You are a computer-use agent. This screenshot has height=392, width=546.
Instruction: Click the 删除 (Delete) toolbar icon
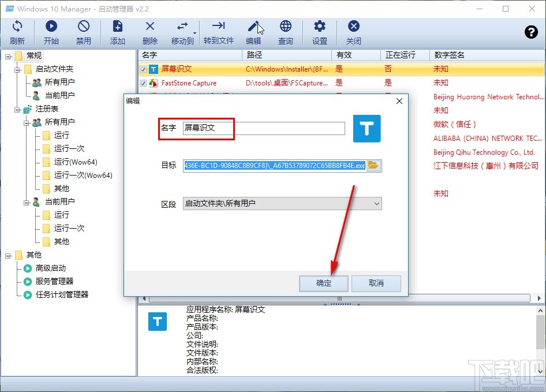coord(149,32)
